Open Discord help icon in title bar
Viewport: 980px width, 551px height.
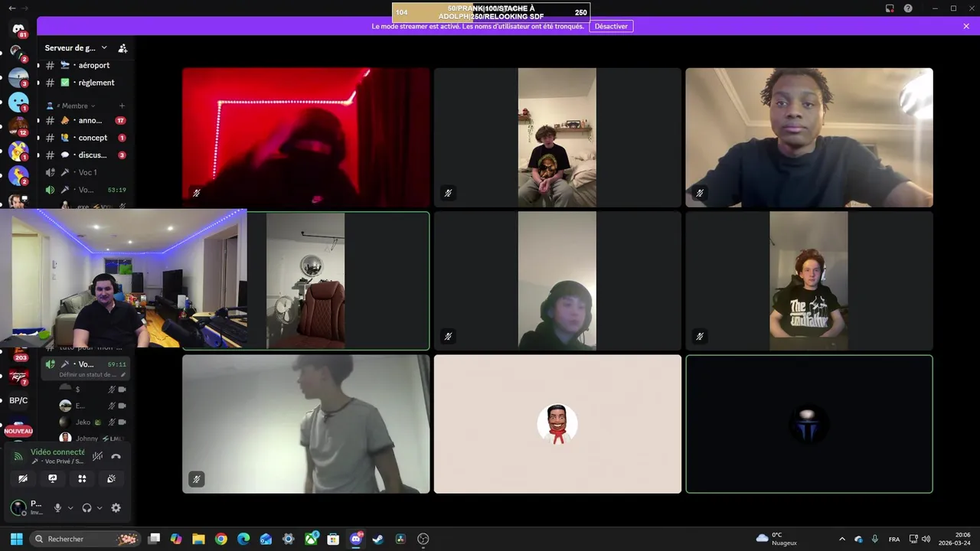(908, 8)
